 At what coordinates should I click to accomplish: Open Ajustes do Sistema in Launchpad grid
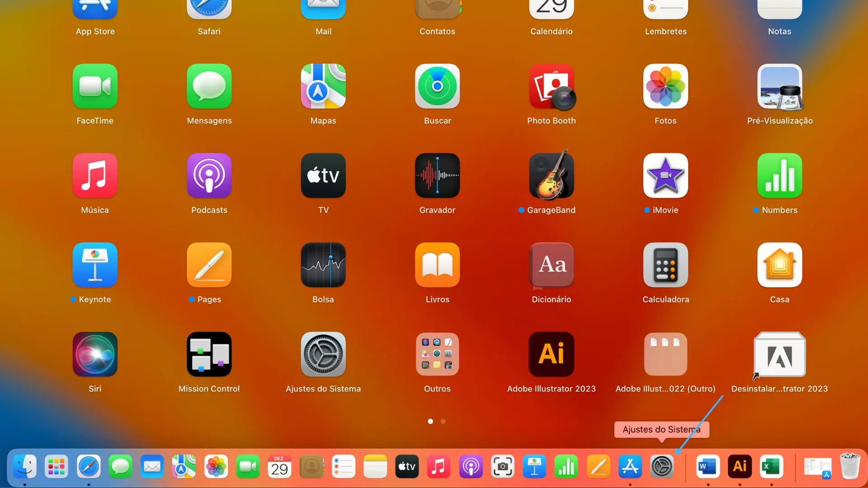(x=323, y=354)
